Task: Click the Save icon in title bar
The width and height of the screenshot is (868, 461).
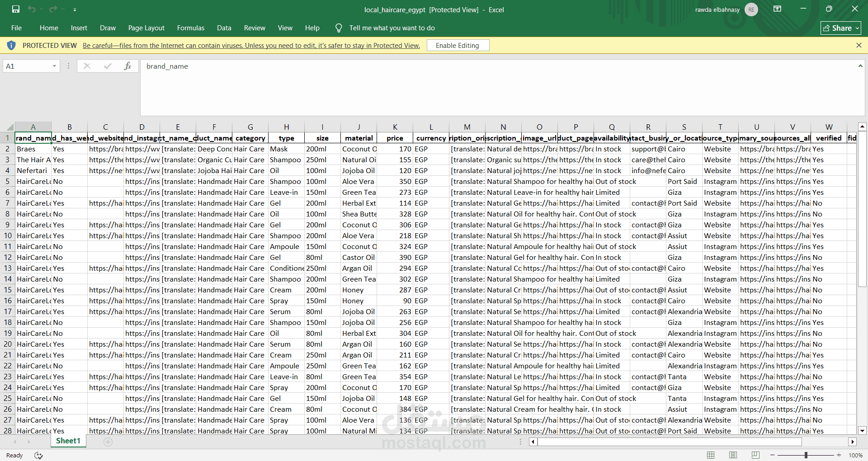Action: click(16, 9)
